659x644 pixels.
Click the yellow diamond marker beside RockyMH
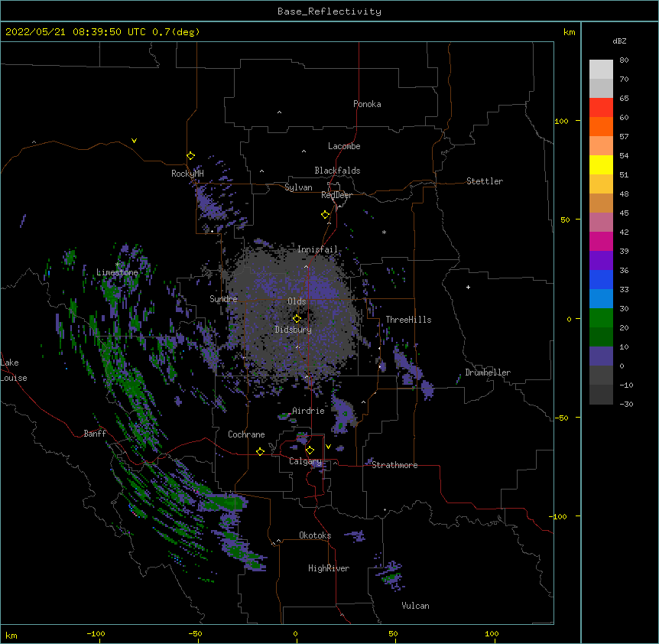click(190, 156)
